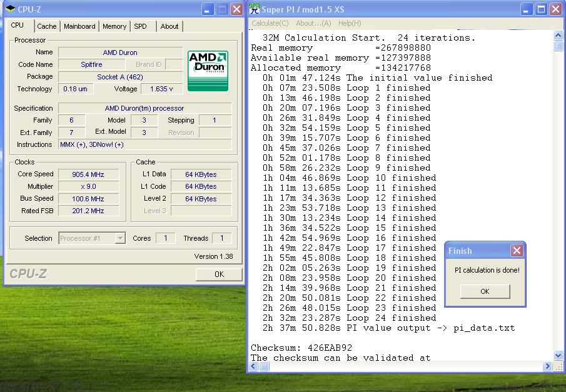Click the Level 2 cache value field
Viewport: 566px width, 392px height.
pos(201,199)
